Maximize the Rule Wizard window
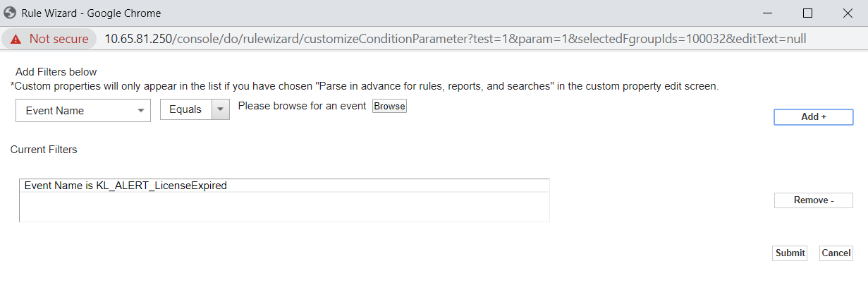The width and height of the screenshot is (868, 295). point(808,13)
